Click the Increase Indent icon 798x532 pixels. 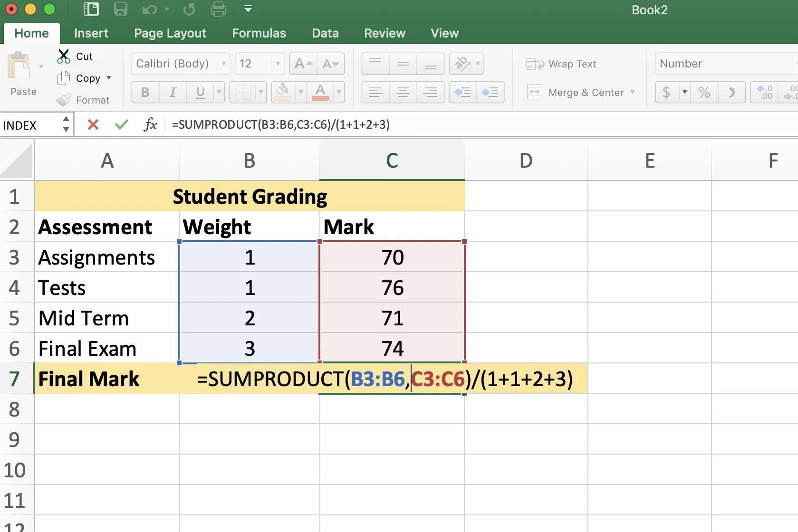tap(490, 92)
